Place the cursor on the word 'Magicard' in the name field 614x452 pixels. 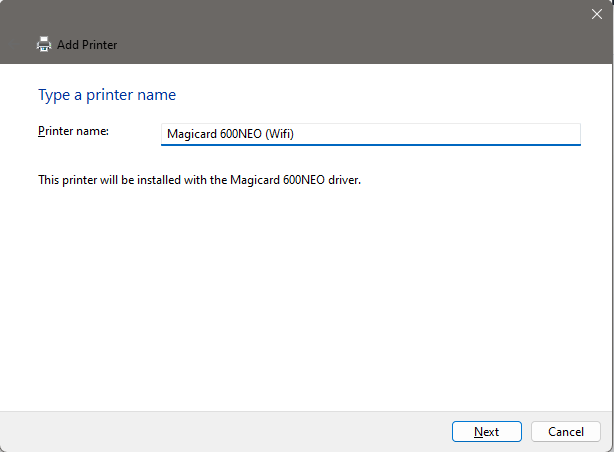click(x=192, y=134)
